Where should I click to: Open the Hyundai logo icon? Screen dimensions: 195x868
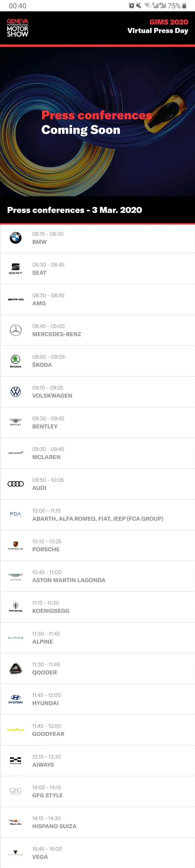pyautogui.click(x=15, y=699)
